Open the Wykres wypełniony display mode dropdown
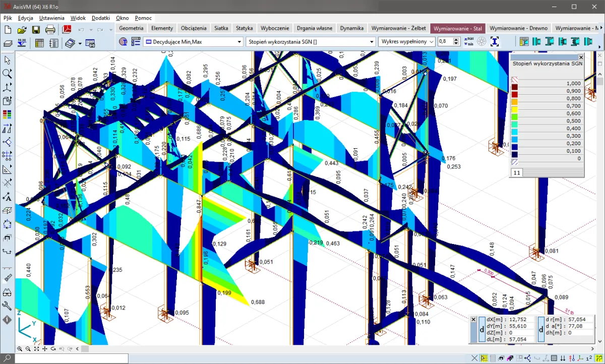 click(406, 42)
